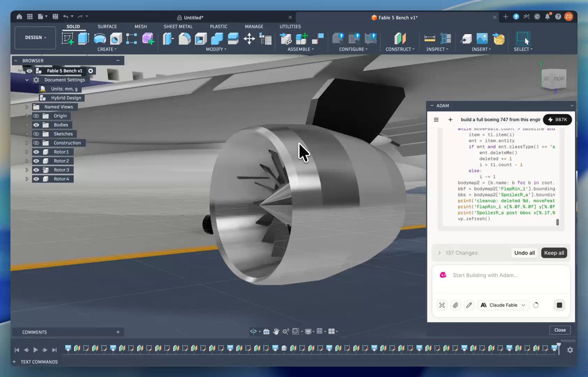Click the notifications bell icon

click(x=547, y=17)
